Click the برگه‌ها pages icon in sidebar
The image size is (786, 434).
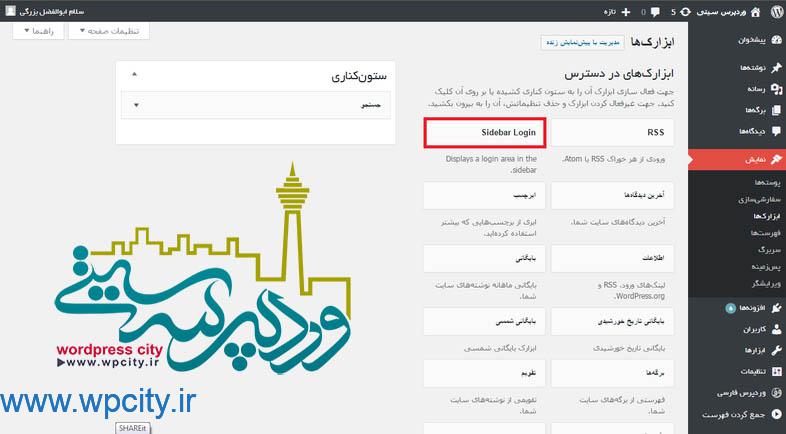pyautogui.click(x=776, y=110)
